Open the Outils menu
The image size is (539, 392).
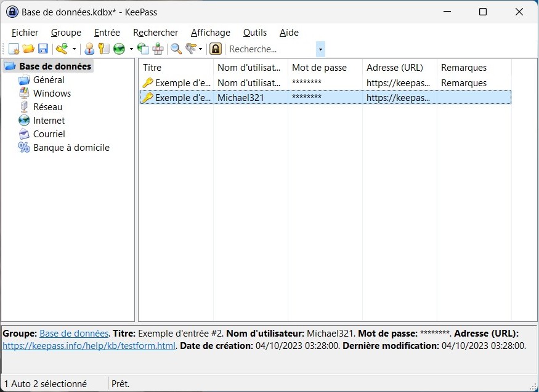coord(255,33)
